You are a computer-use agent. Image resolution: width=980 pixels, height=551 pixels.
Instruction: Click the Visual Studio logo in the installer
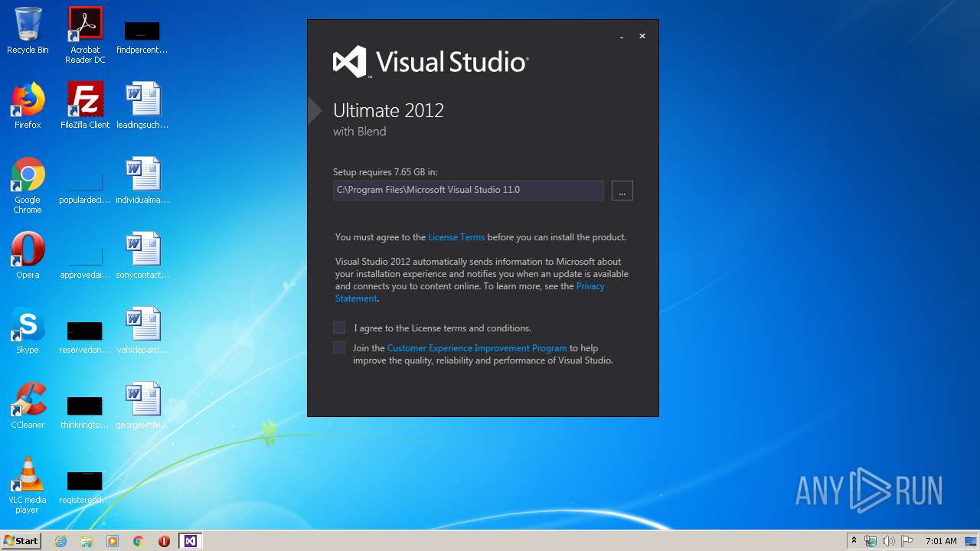[x=431, y=62]
